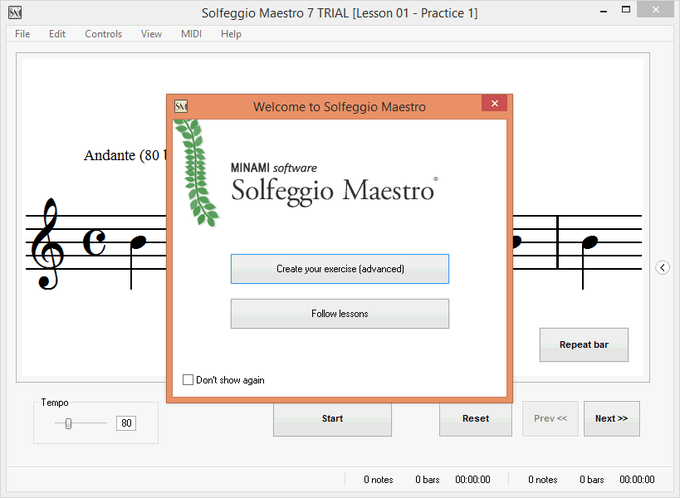This screenshot has width=680, height=498.
Task: Expand the side panel with the arrow button
Action: coord(662,268)
